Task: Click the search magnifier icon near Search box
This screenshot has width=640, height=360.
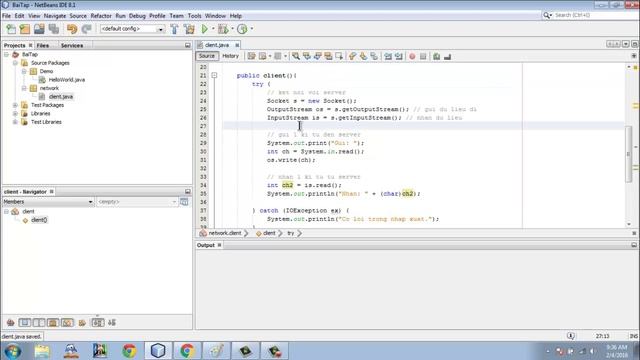Action: [547, 15]
